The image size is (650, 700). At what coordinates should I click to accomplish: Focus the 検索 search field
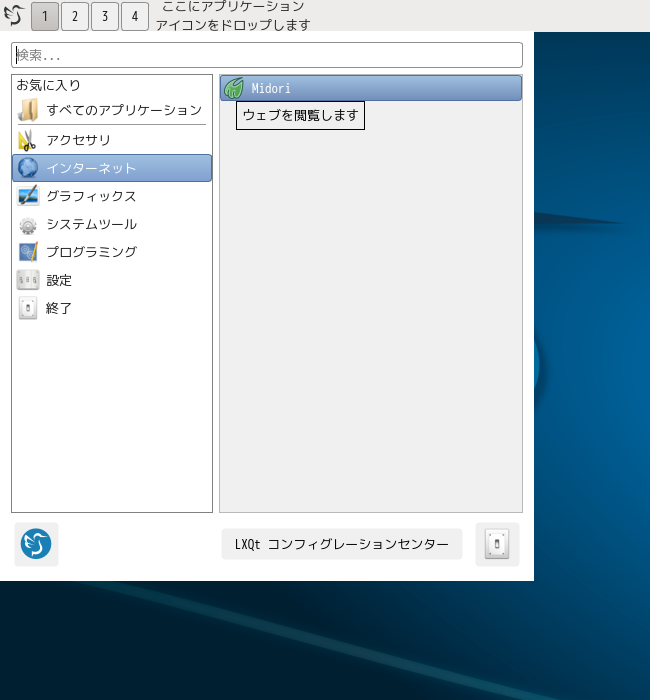267,55
